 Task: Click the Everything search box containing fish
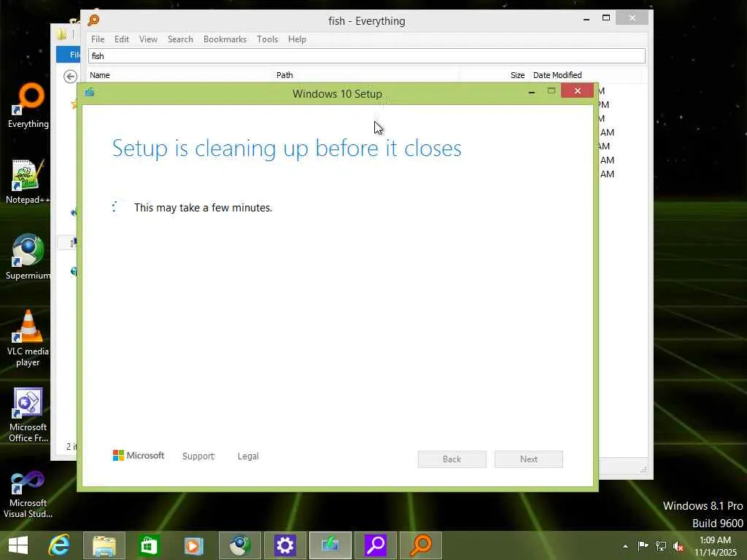366,55
